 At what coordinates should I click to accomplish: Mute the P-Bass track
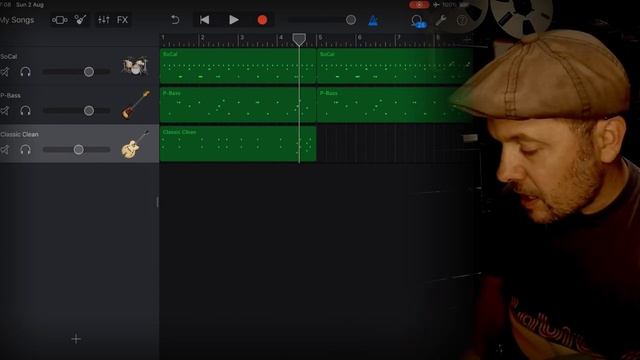tap(5, 111)
